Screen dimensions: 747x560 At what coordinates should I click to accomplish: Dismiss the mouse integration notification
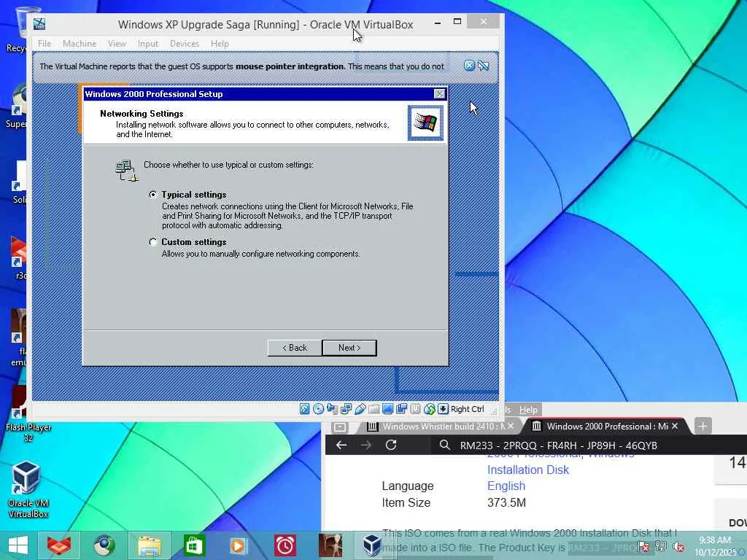coord(469,66)
